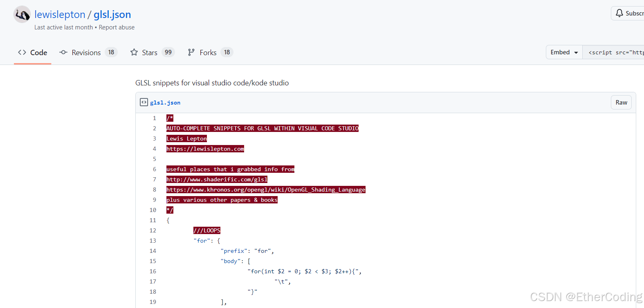Click the khronos.org OpenGL wiki comment line
The height and width of the screenshot is (308, 644).
266,190
